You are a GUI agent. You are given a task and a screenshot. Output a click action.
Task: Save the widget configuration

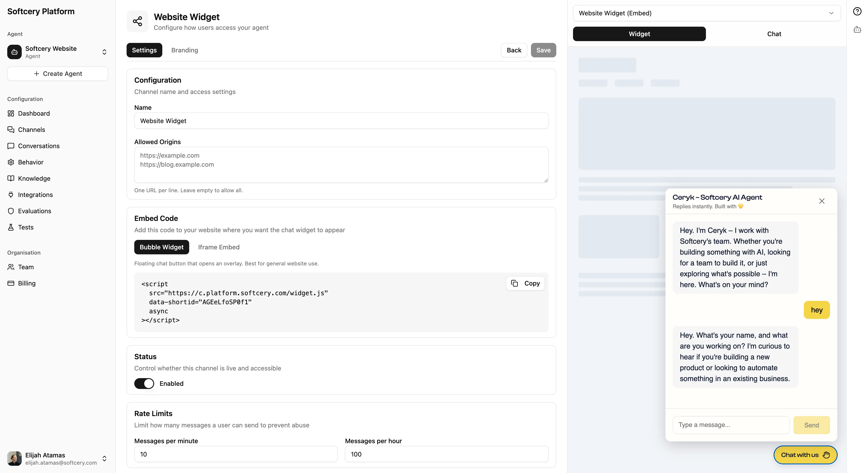tap(543, 50)
